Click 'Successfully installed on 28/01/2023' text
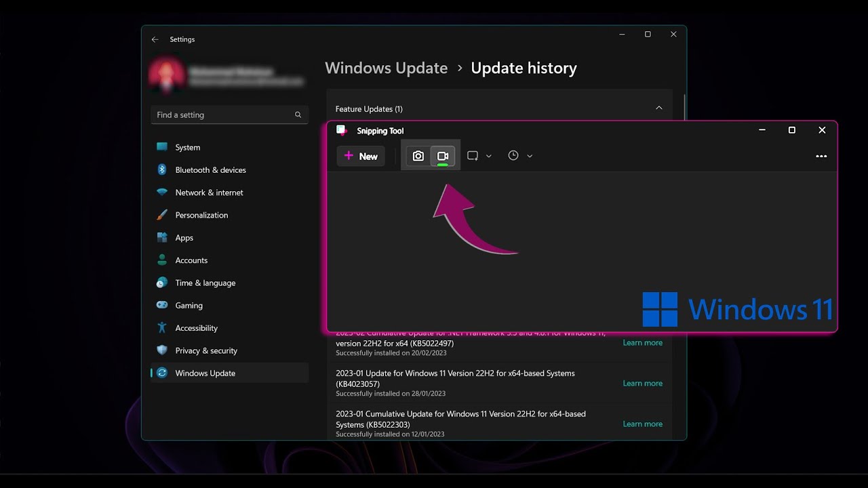 tap(390, 393)
